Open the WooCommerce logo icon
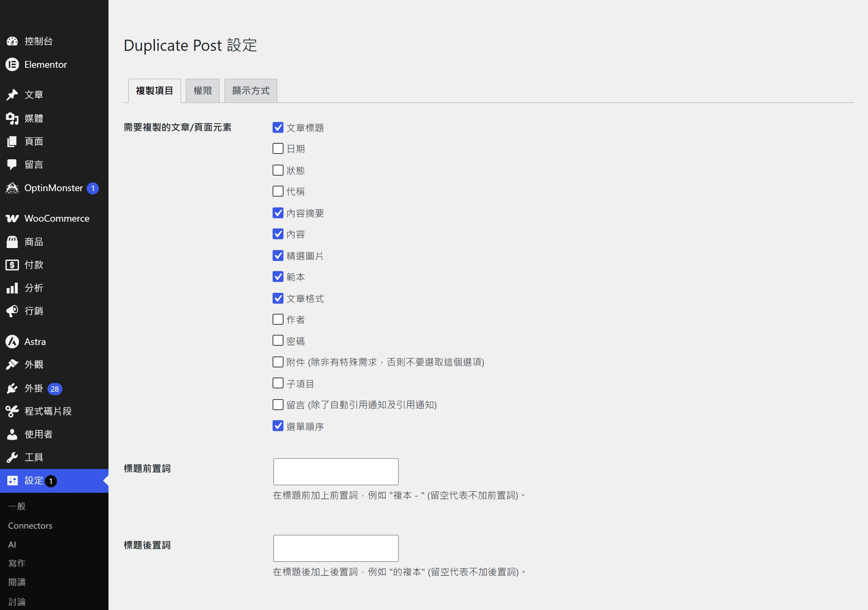Viewport: 868px width, 610px height. pos(12,219)
